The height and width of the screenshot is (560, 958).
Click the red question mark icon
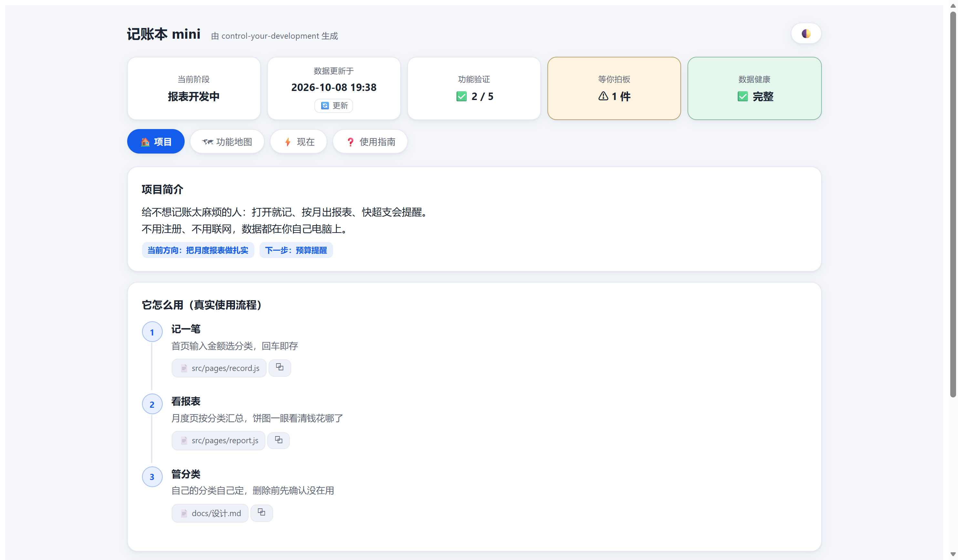click(351, 142)
